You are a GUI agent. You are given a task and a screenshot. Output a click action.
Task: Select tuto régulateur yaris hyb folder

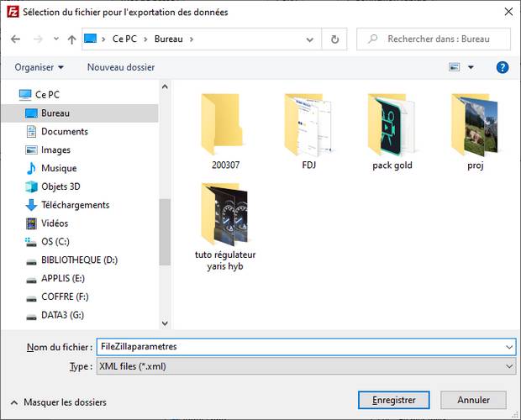pyautogui.click(x=225, y=227)
